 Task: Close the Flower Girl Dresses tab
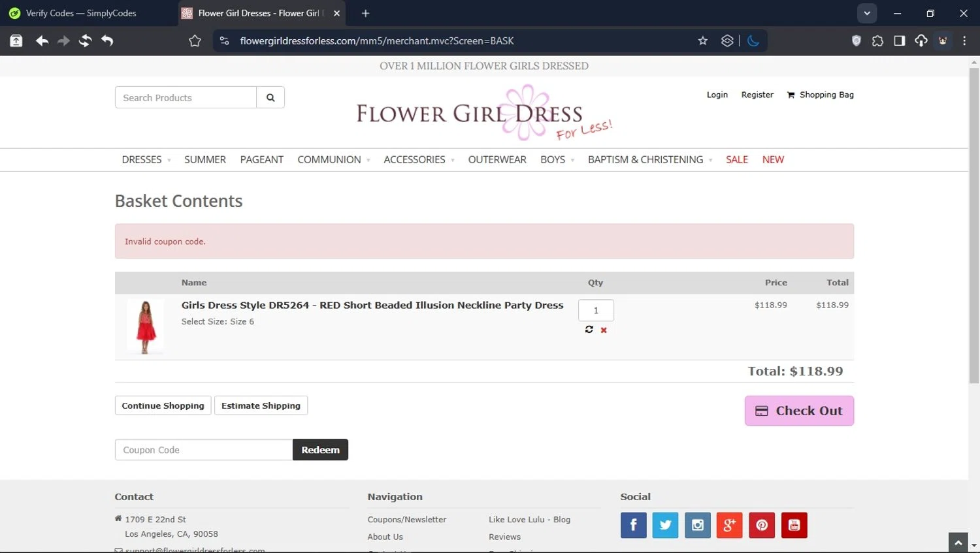[336, 13]
